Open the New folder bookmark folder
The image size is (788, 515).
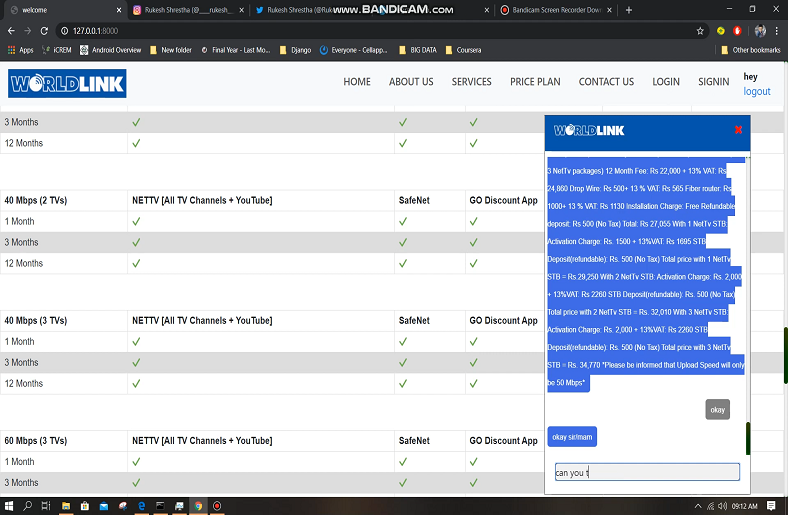click(x=171, y=50)
